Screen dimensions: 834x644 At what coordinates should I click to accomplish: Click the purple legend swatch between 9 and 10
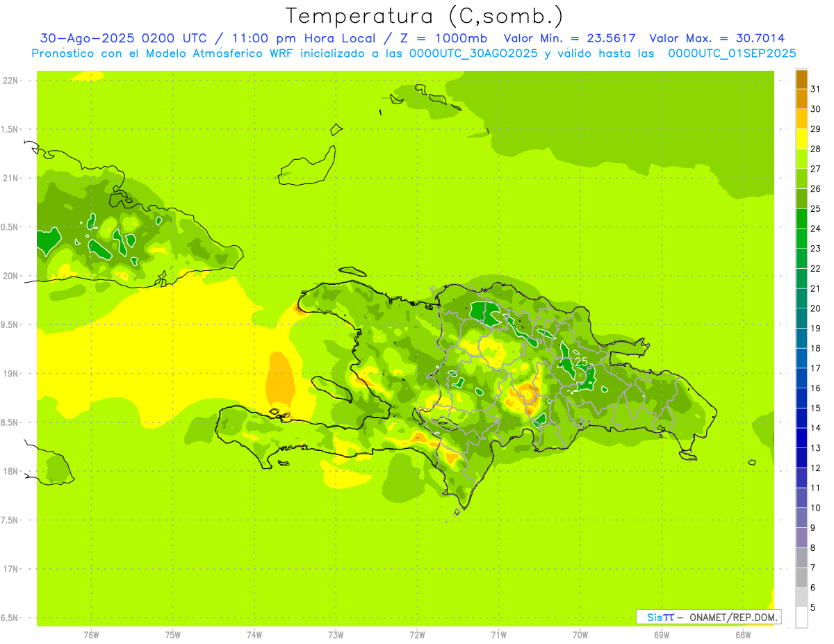click(801, 518)
